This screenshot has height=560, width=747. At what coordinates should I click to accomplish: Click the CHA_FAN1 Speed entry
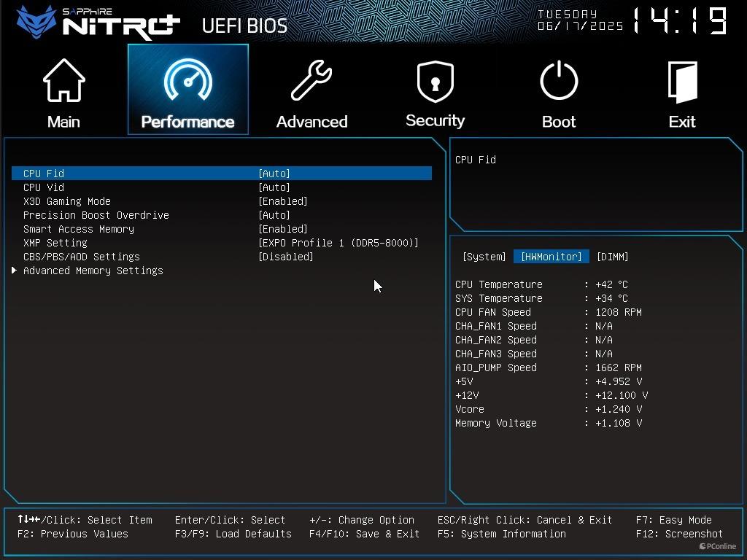point(534,326)
